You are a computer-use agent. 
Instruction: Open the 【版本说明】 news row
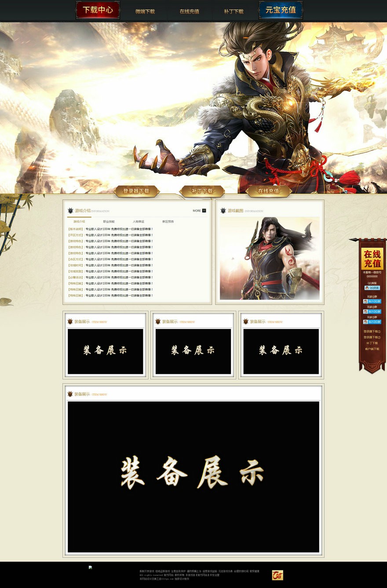110,229
